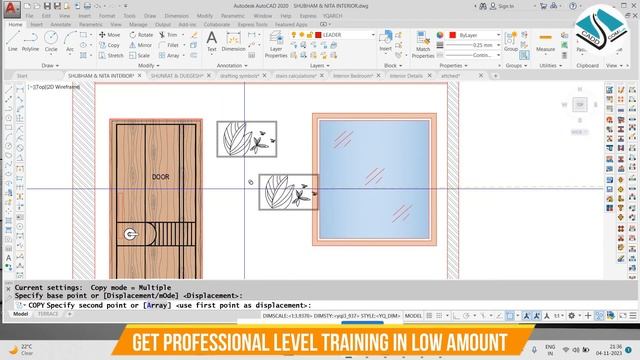
Task: Click the Mirror tool
Action: (x=140, y=45)
